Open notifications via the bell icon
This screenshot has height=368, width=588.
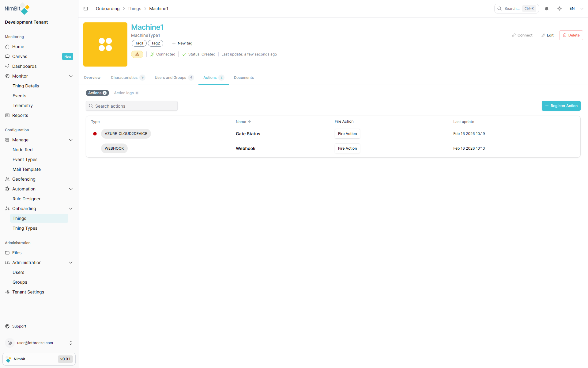pos(547,8)
